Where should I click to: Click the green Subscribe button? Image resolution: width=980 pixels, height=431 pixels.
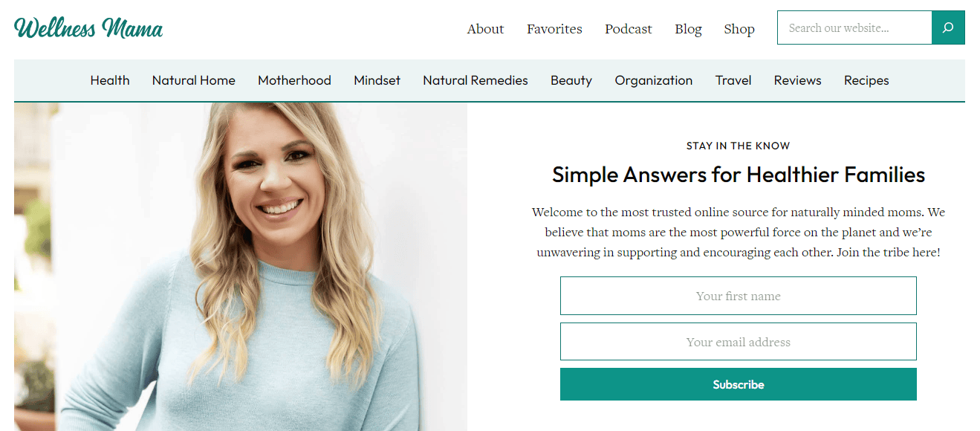pyautogui.click(x=739, y=384)
